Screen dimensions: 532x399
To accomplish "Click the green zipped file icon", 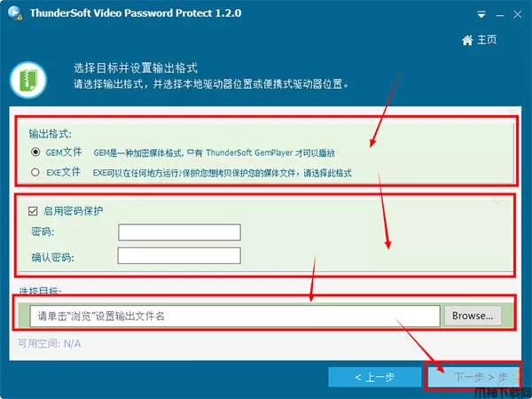I will (x=28, y=80).
